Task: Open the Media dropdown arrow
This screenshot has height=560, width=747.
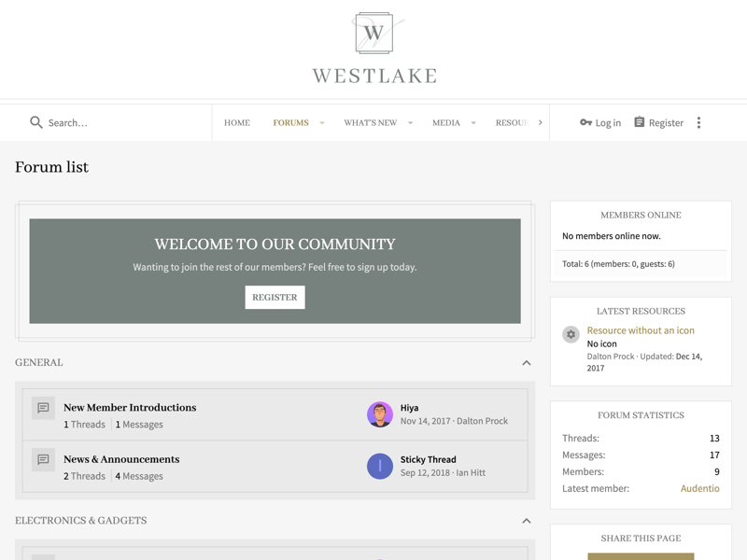Action: tap(473, 123)
